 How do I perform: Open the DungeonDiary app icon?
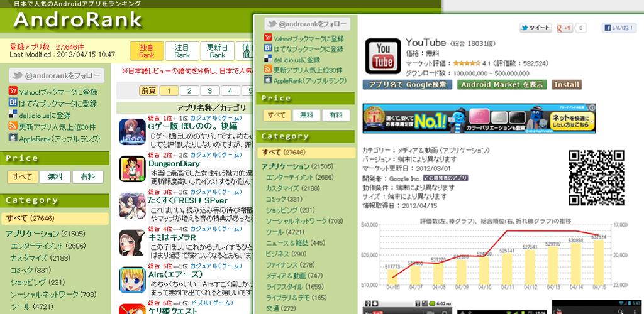tap(132, 169)
